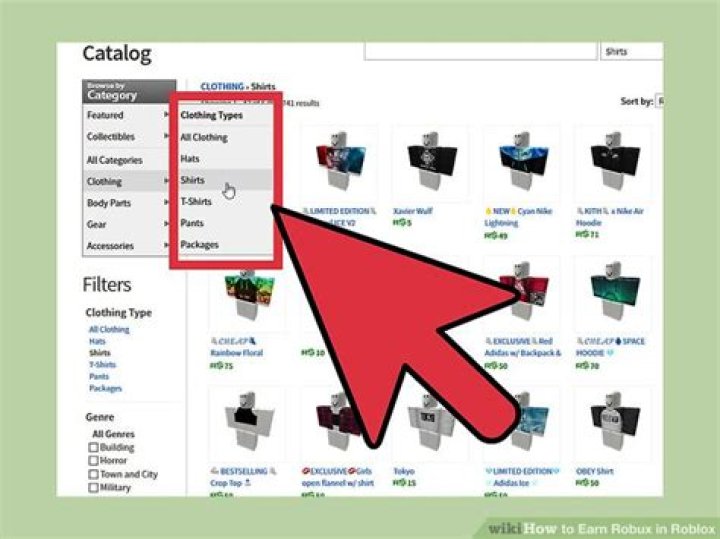The width and height of the screenshot is (720, 539).
Task: Open the Shirts search category dropdown
Action: [x=630, y=52]
